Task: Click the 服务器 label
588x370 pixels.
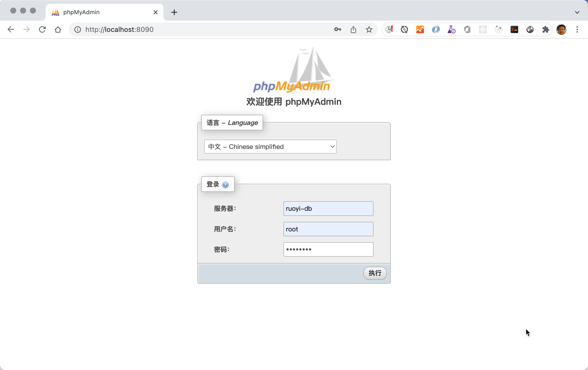Action: coord(225,209)
